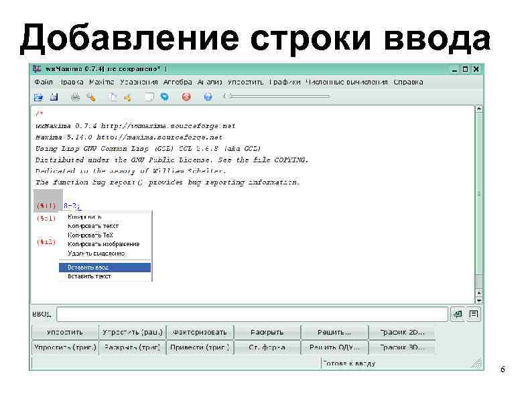Click the (%i1) input label

coord(46,206)
